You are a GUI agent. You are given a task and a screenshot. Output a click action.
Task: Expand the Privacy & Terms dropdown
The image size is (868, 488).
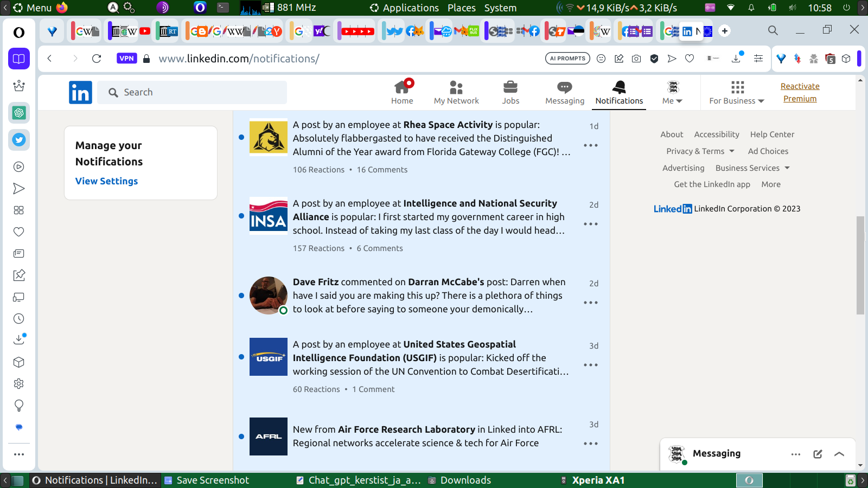(700, 151)
